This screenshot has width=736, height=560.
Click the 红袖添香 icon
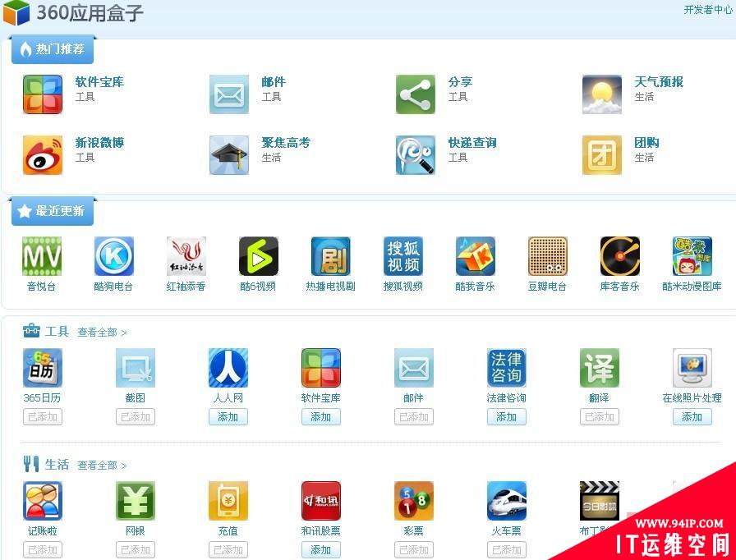pyautogui.click(x=186, y=256)
